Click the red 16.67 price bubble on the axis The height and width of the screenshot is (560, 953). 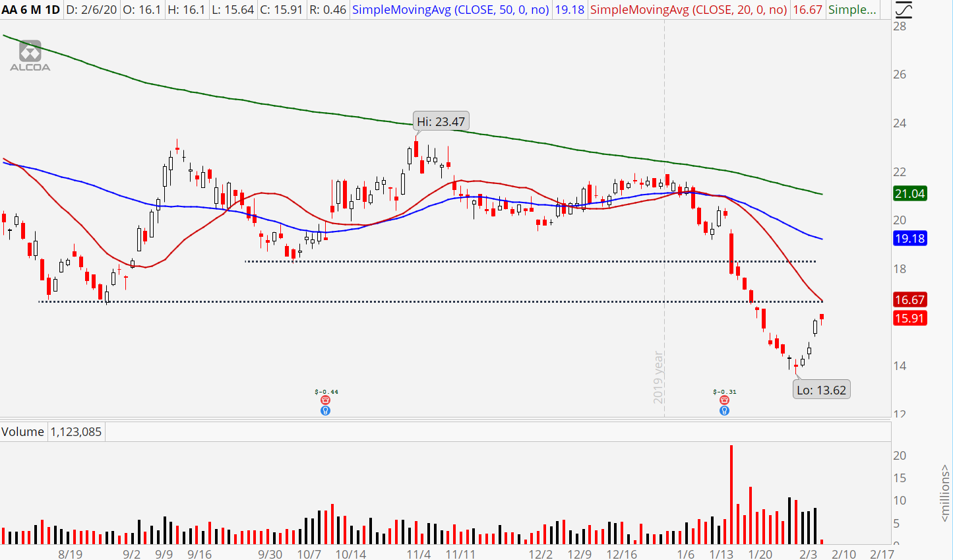point(909,299)
